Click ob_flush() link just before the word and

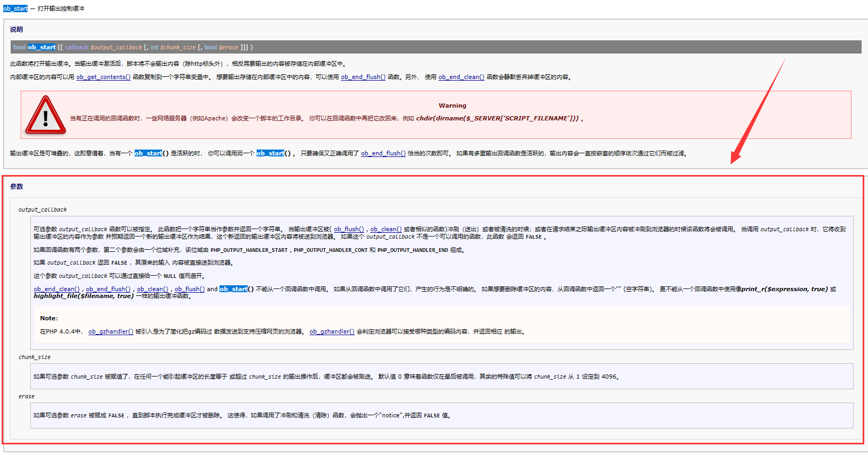[189, 289]
